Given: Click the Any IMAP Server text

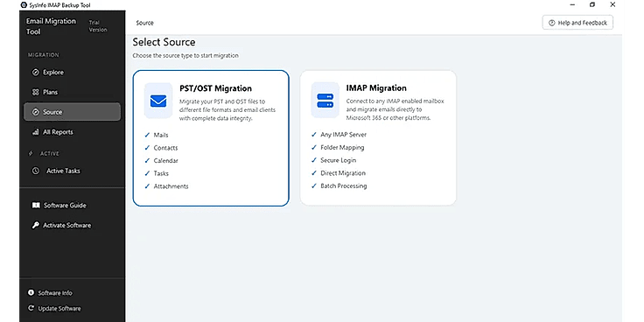Looking at the screenshot, I should pyautogui.click(x=343, y=135).
